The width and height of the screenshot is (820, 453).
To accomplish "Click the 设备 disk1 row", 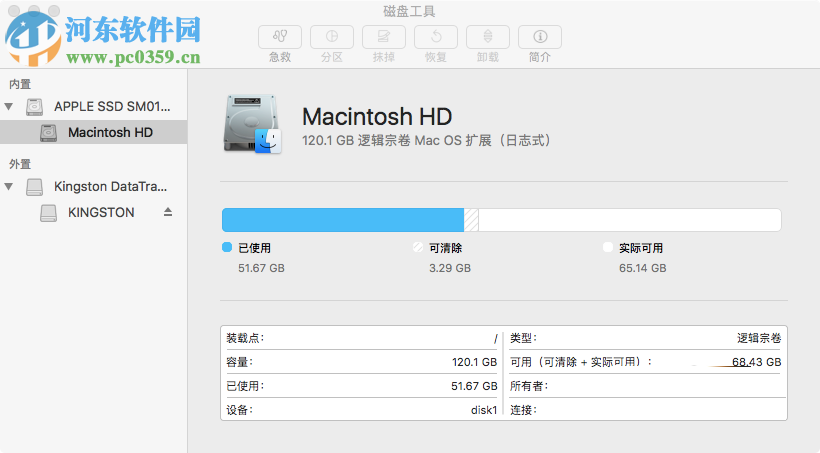I will (361, 410).
